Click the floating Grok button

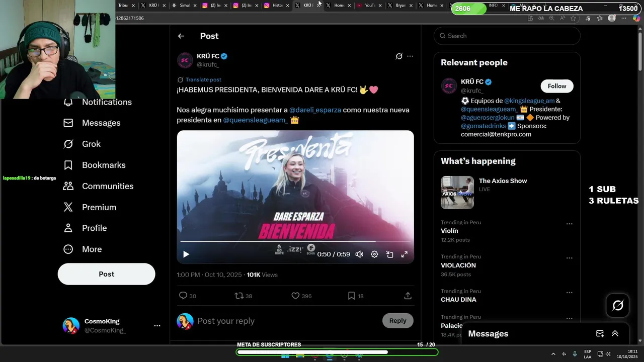(618, 305)
